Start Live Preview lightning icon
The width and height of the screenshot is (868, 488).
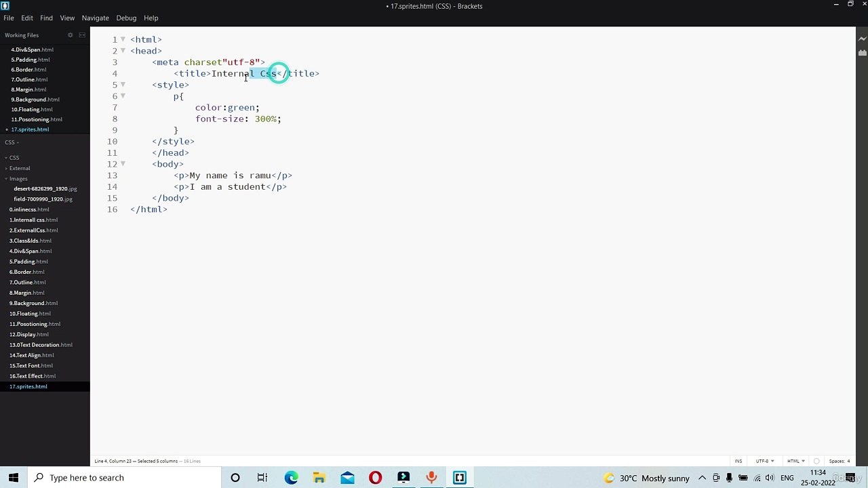point(862,39)
